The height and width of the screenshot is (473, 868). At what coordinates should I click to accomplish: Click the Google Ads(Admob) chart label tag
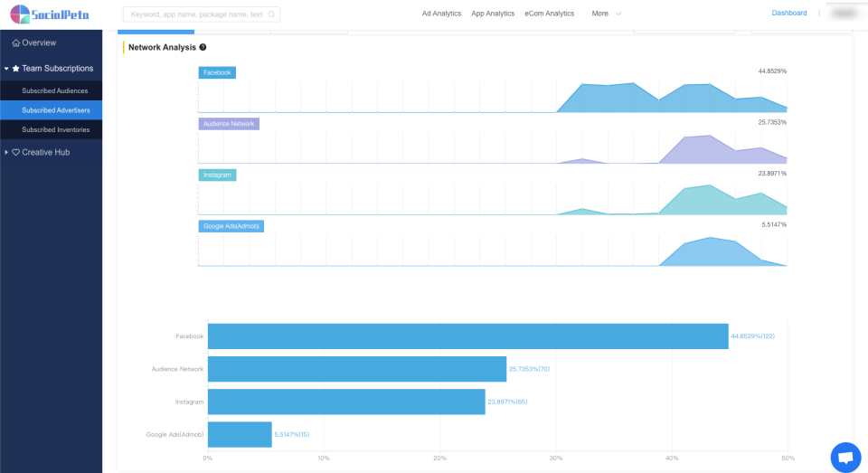[231, 226]
